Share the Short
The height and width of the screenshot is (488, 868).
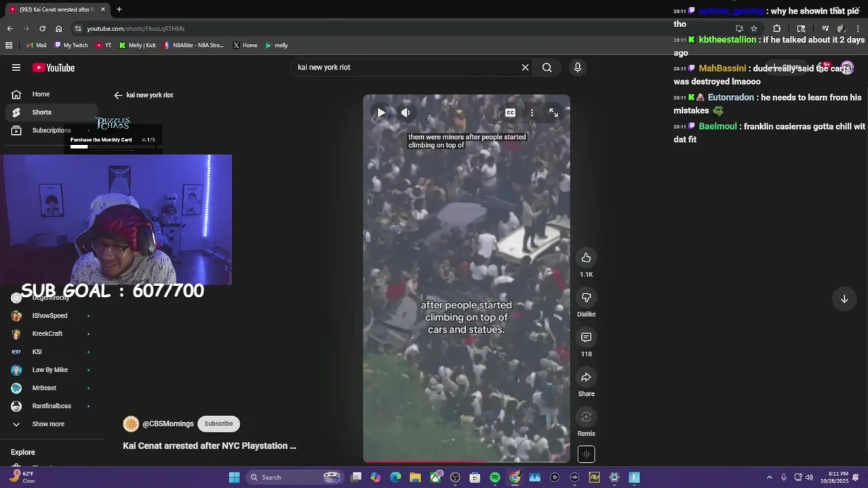[586, 377]
